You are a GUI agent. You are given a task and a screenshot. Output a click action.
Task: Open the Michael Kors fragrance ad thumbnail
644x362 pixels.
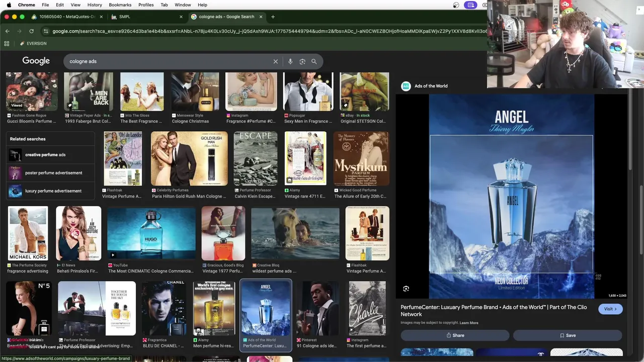pyautogui.click(x=28, y=233)
